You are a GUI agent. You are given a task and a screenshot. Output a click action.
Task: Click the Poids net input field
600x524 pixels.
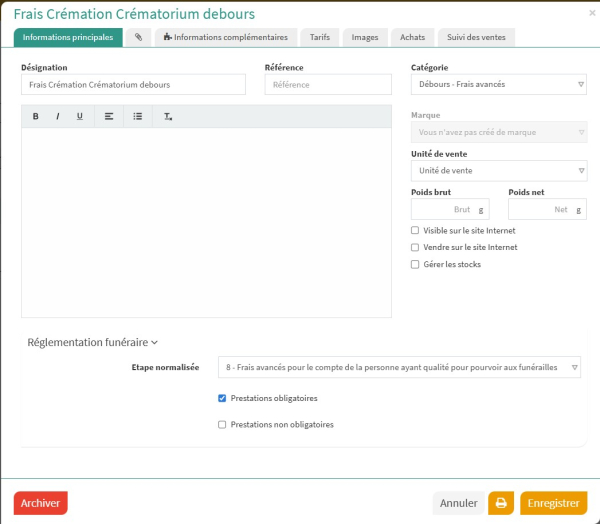(547, 209)
